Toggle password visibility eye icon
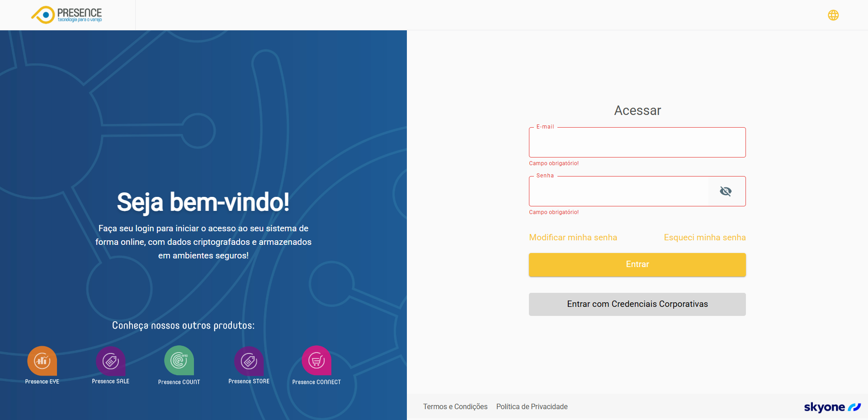The image size is (868, 420). coord(726,191)
